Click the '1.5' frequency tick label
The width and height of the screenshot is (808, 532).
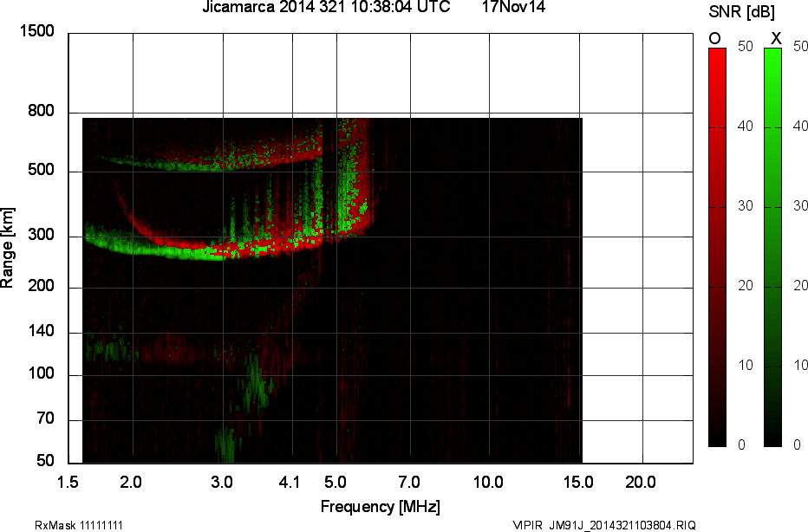[x=68, y=483]
